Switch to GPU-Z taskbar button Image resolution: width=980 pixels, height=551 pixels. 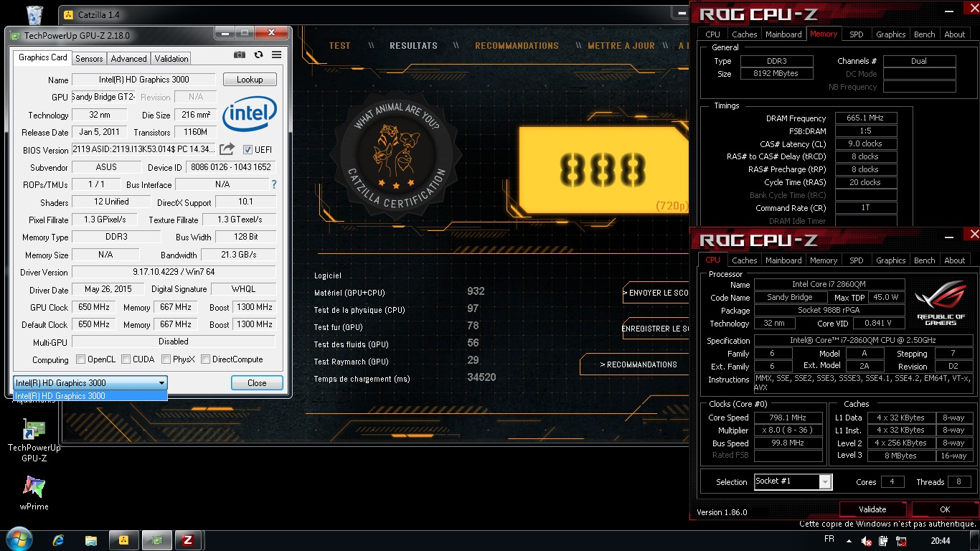tap(157, 540)
